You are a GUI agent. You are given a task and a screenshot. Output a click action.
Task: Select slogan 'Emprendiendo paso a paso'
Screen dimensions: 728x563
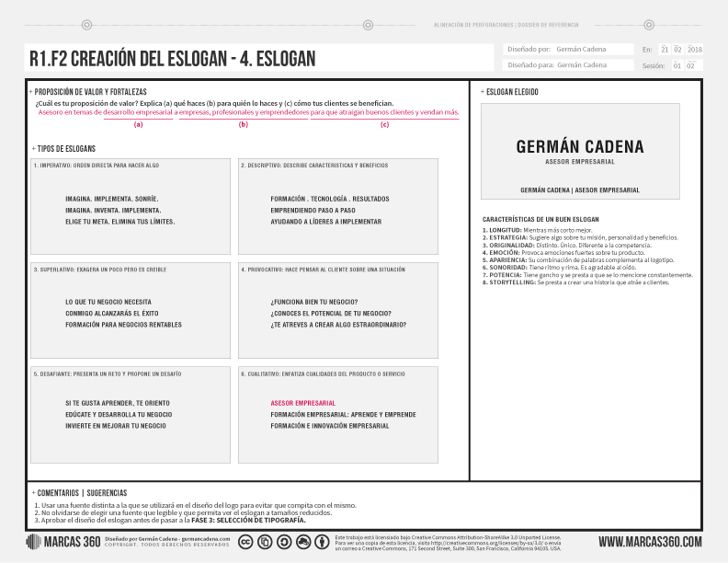(x=313, y=211)
